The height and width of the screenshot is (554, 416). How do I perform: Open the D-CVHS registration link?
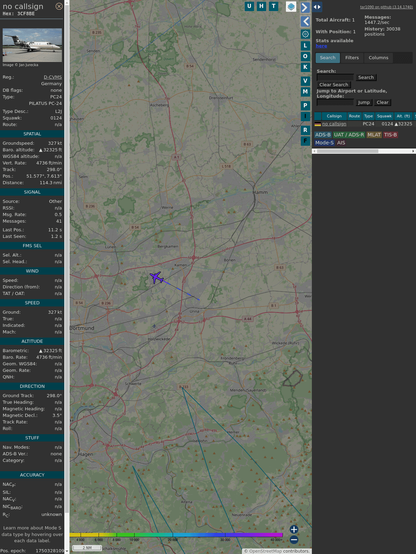point(53,77)
